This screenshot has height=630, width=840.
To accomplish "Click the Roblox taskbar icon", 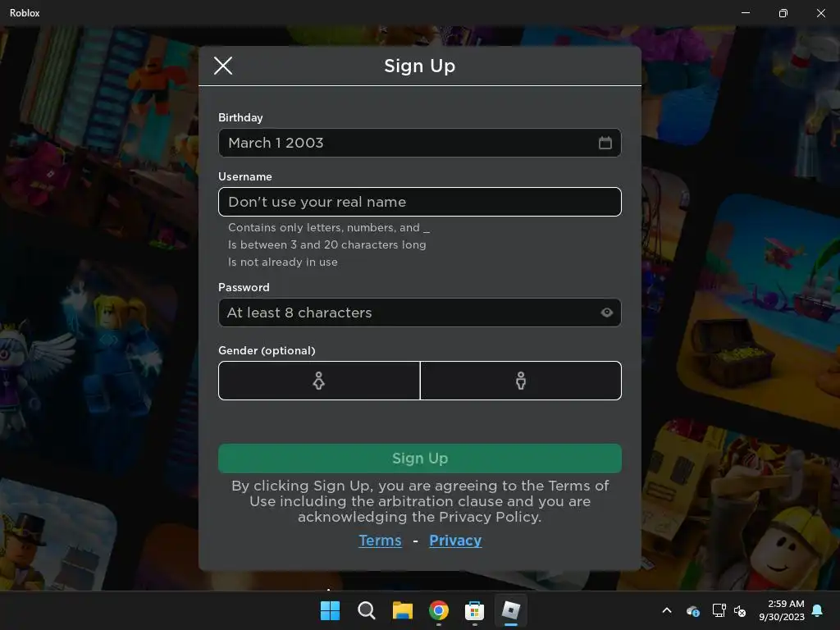I will click(510, 610).
